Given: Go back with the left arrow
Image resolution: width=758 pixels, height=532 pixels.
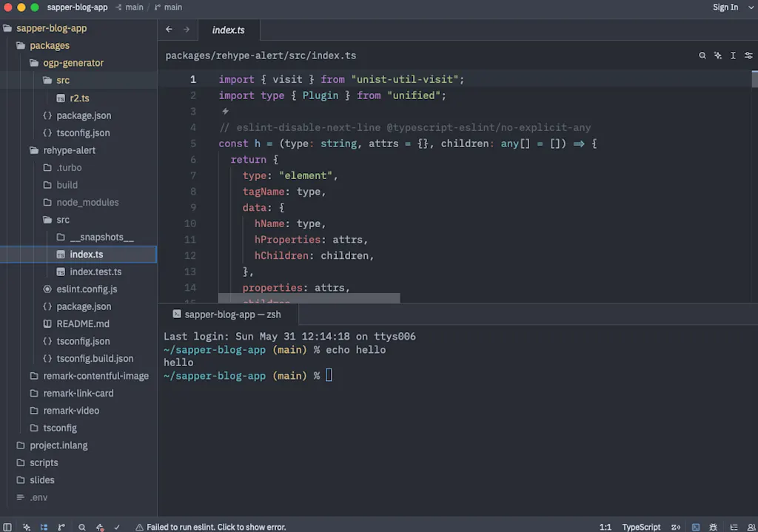Looking at the screenshot, I should point(169,29).
